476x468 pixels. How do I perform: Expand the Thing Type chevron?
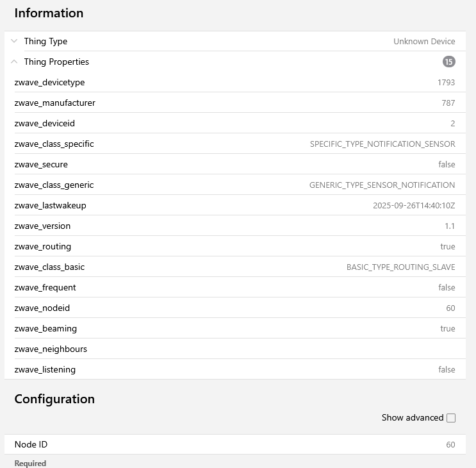click(x=14, y=41)
